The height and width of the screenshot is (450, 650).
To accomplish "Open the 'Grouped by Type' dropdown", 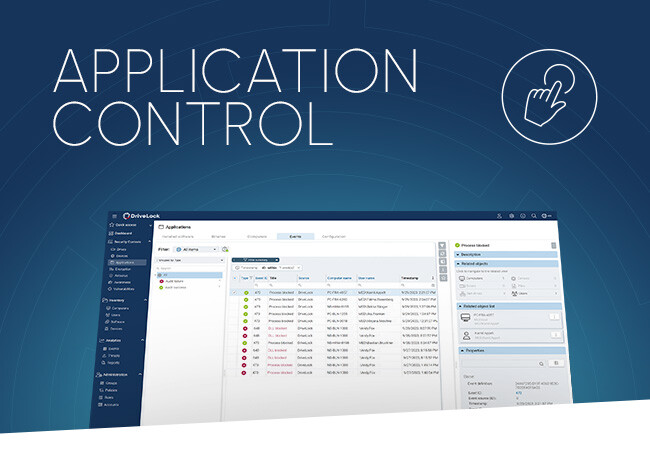I will [190, 260].
